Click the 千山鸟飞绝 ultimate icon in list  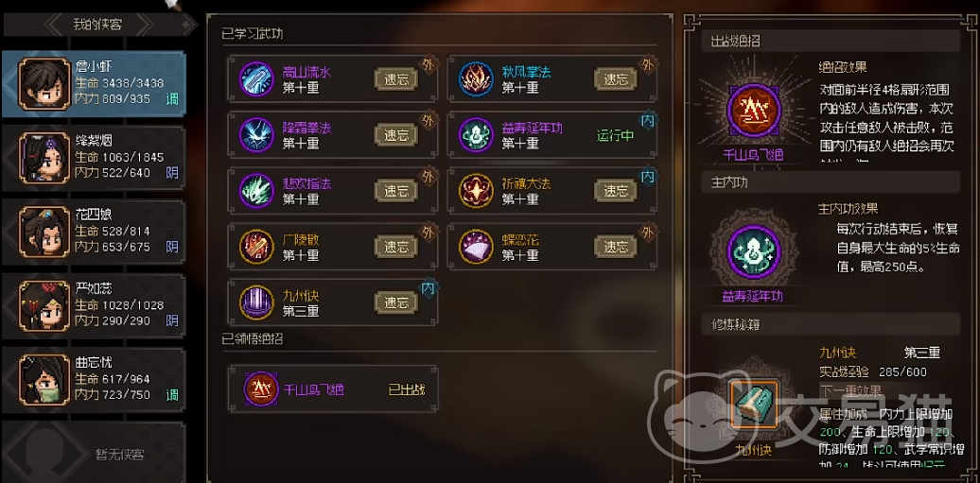(x=261, y=389)
